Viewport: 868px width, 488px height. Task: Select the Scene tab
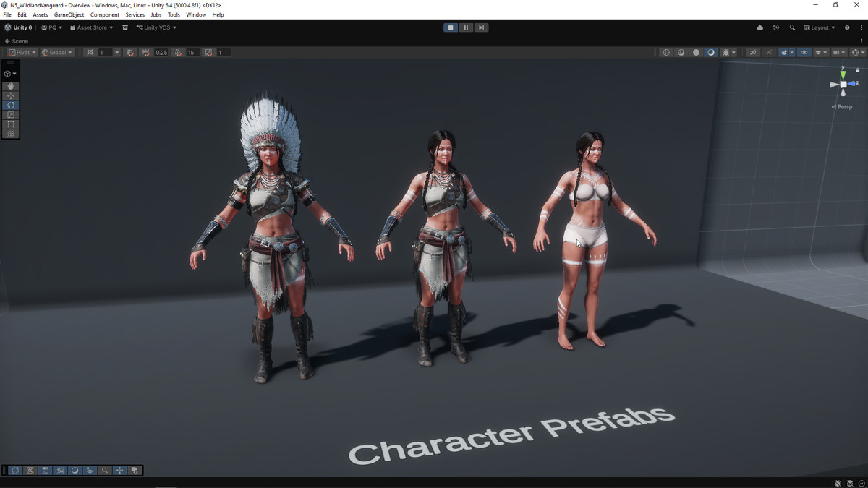(x=17, y=41)
